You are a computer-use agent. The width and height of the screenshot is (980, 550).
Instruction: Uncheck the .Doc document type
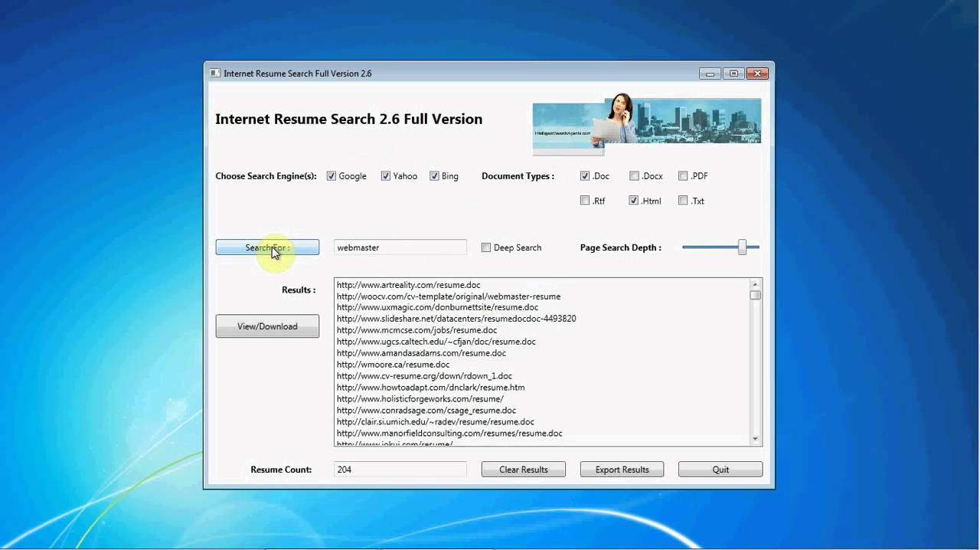585,176
